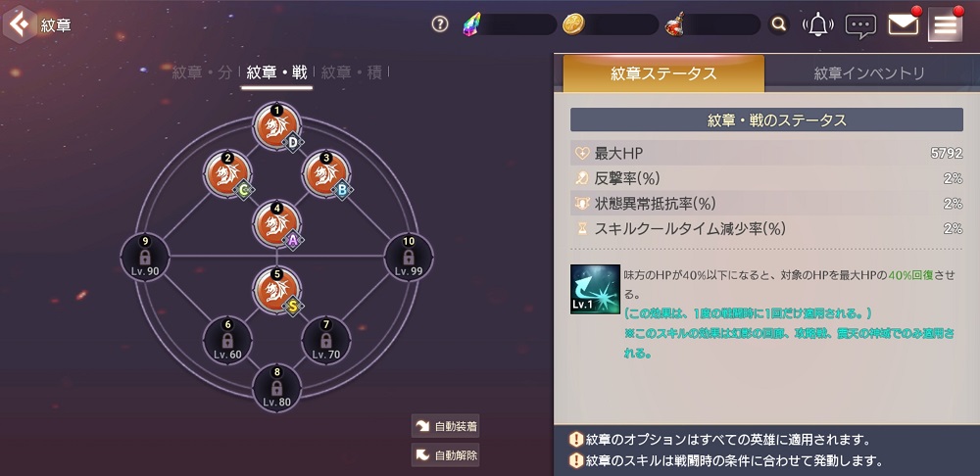The height and width of the screenshot is (476, 980).
Task: Open the magnifying glass search icon
Action: coord(778,24)
